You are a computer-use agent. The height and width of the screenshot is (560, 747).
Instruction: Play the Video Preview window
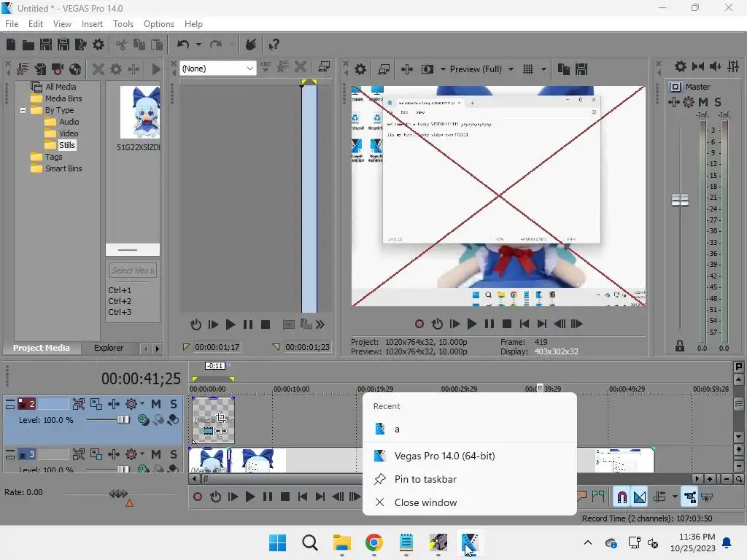pyautogui.click(x=472, y=324)
